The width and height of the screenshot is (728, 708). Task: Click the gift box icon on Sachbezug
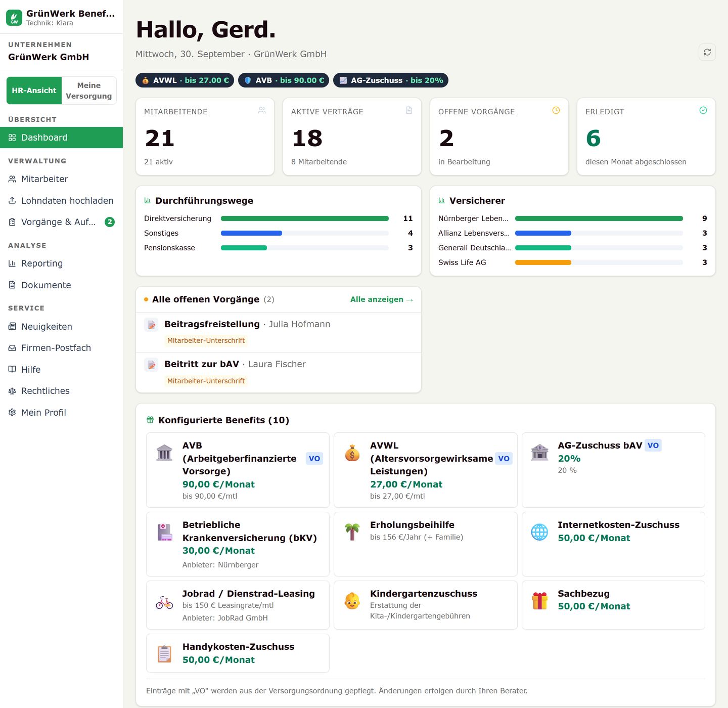click(540, 601)
